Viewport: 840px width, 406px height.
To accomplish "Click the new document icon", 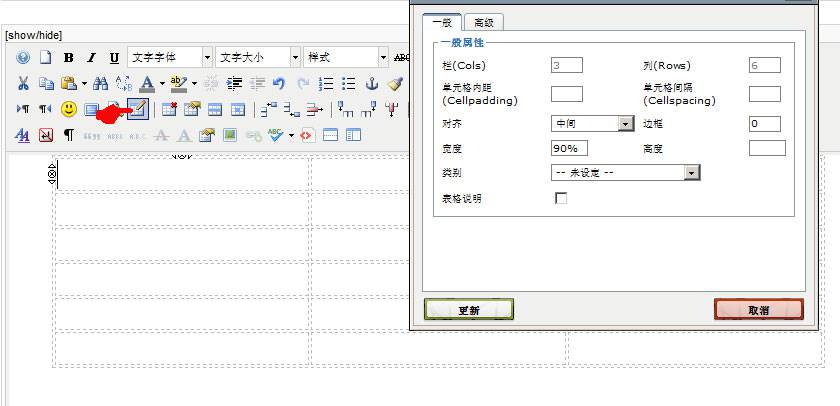I will (46, 57).
